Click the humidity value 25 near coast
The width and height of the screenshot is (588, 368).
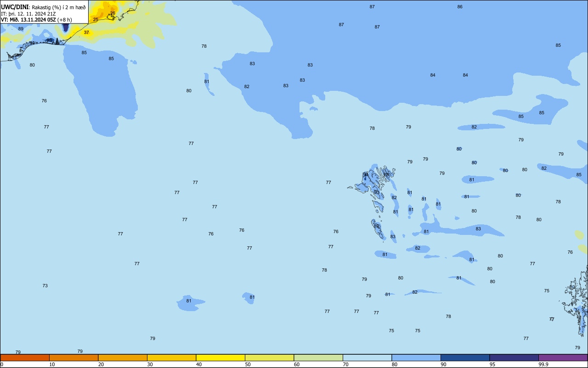pyautogui.click(x=96, y=20)
